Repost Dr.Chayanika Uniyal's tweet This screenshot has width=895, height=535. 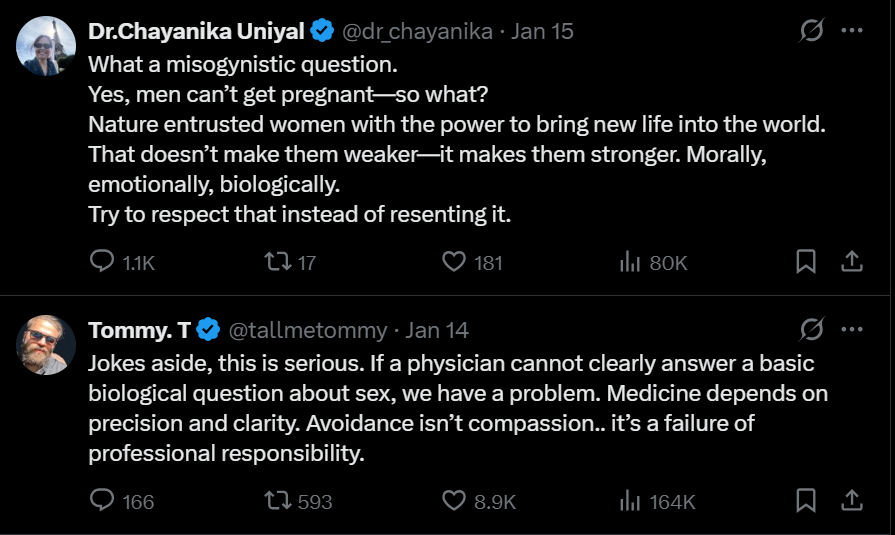(274, 262)
